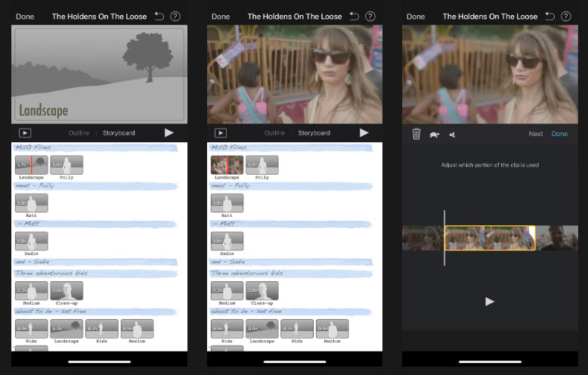
Task: Open the media browser icon in the middle screen
Action: coord(221,133)
